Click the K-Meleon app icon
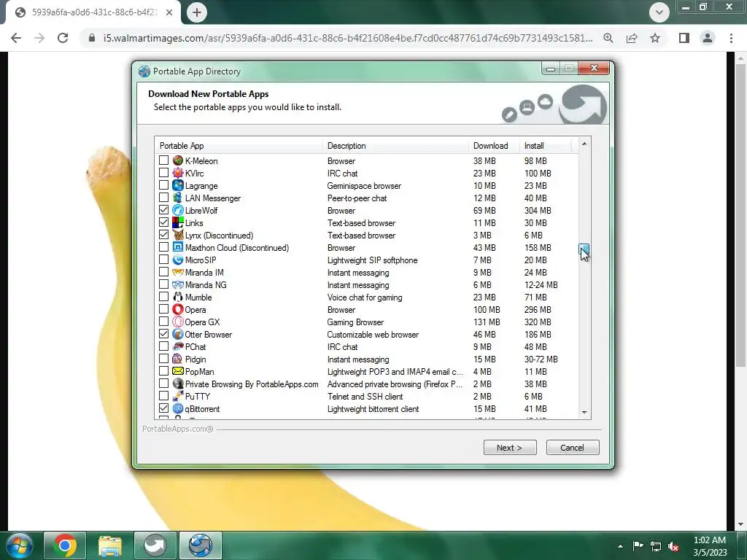 [x=178, y=160]
